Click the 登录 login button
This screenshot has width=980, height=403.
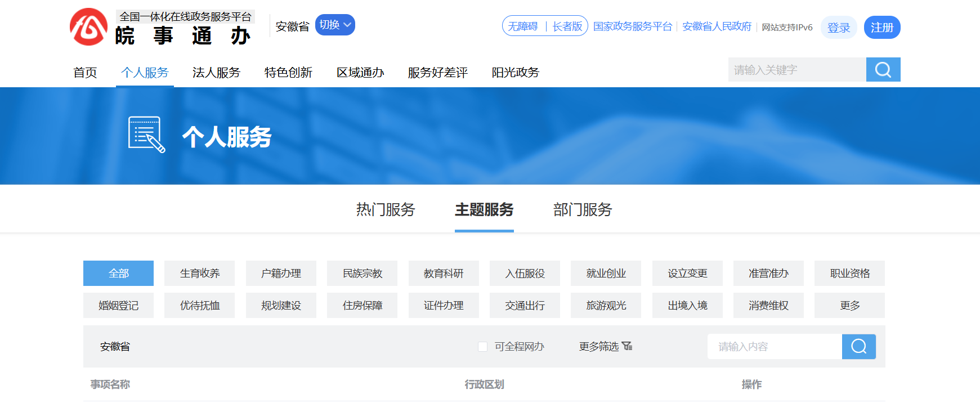point(838,28)
